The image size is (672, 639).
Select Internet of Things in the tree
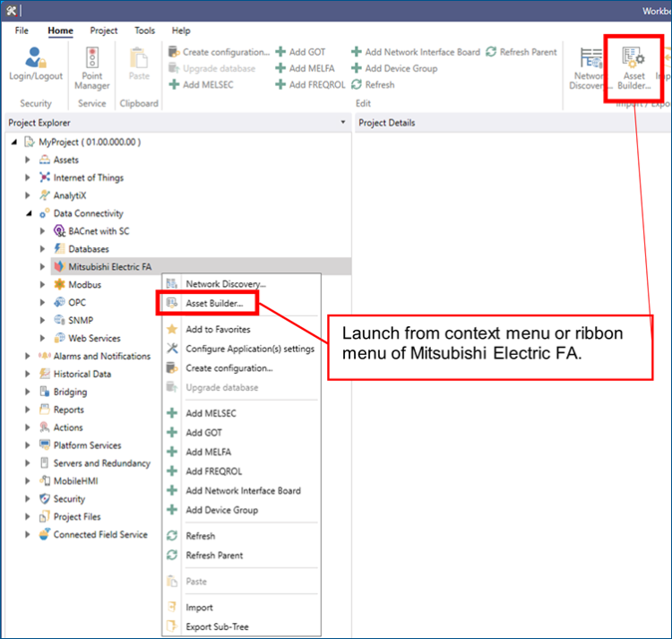point(89,177)
